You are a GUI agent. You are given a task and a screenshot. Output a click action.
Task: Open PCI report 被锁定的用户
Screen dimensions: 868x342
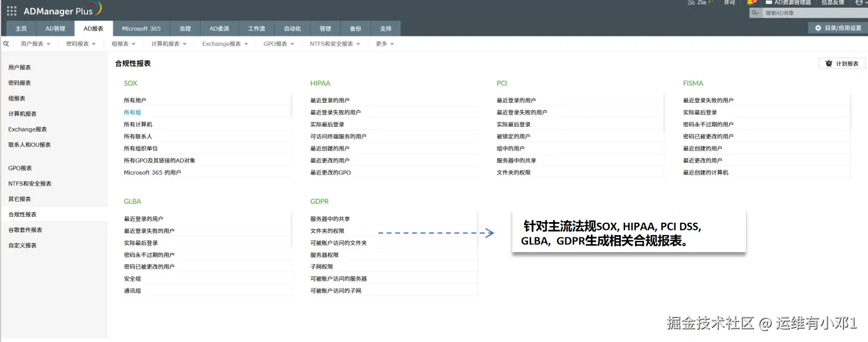pyautogui.click(x=514, y=136)
